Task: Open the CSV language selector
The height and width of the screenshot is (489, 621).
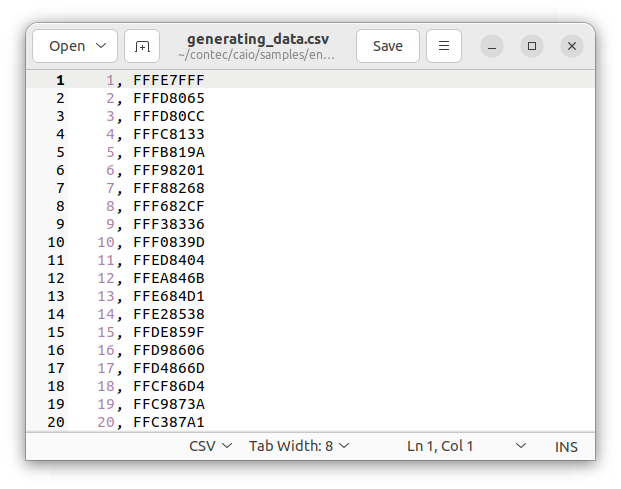Action: pos(210,446)
